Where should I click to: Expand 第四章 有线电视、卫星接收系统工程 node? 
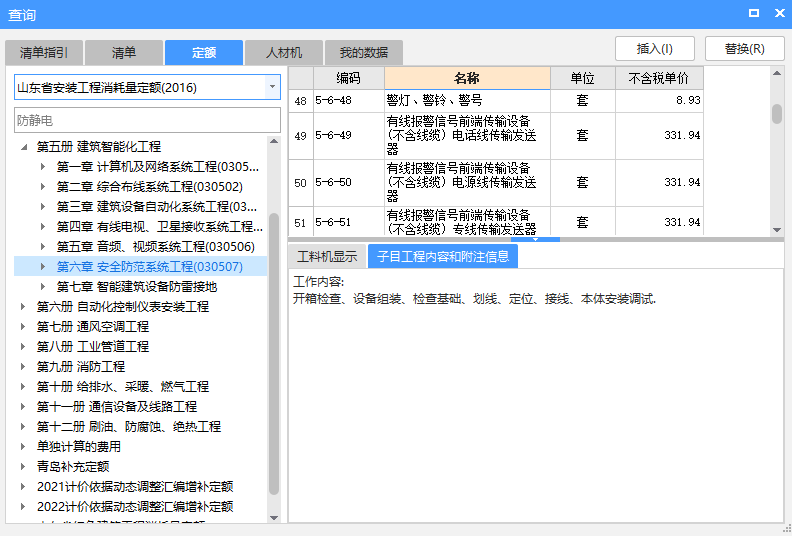(43, 227)
